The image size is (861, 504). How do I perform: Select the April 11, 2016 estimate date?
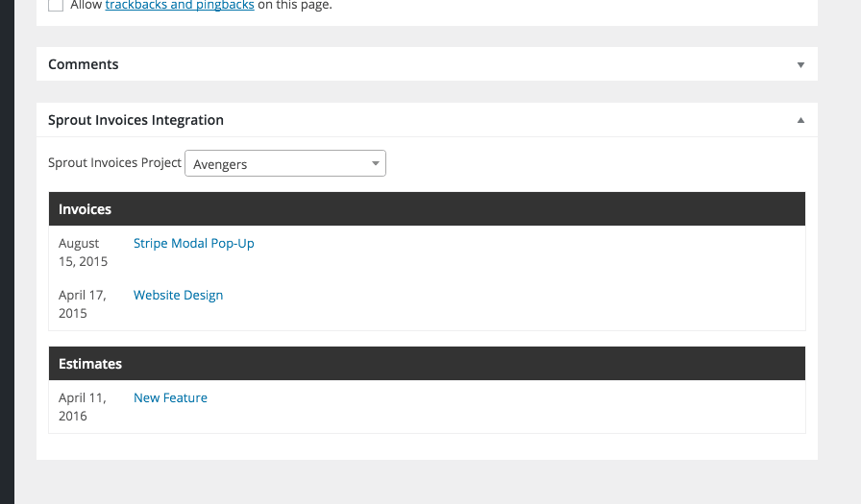tap(82, 407)
